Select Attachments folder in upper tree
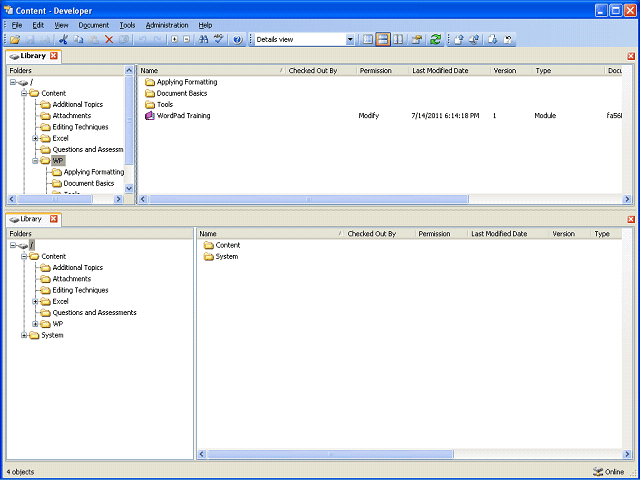640x480 pixels. [x=71, y=116]
